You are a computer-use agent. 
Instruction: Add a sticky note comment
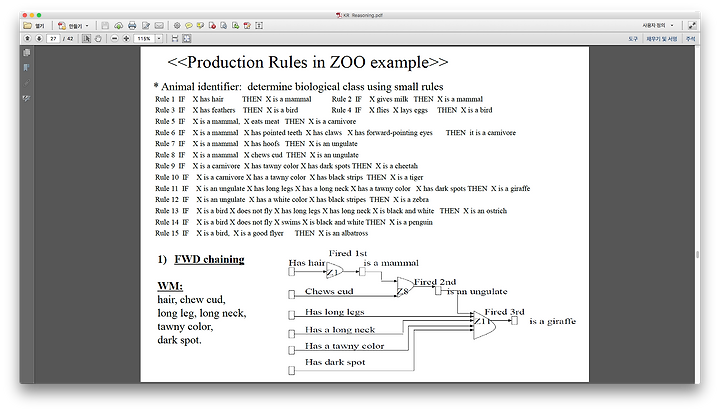(x=189, y=26)
